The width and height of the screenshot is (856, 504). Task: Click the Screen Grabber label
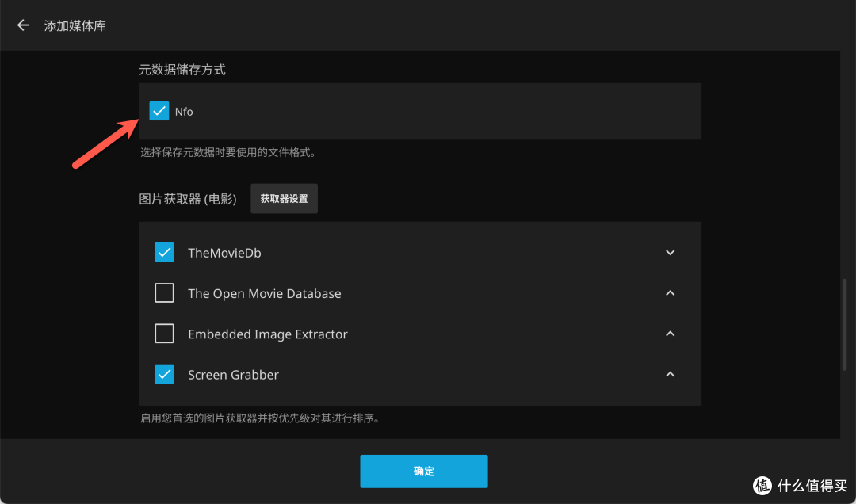233,375
